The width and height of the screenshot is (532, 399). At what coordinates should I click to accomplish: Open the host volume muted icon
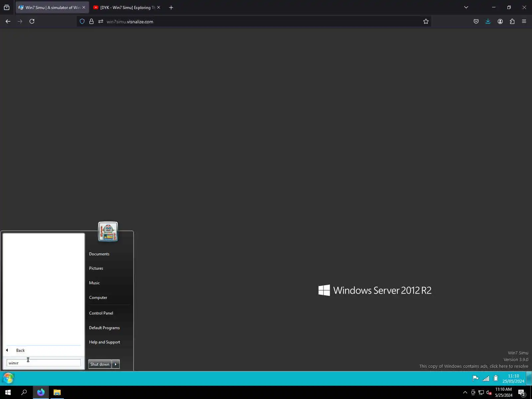[489, 393]
